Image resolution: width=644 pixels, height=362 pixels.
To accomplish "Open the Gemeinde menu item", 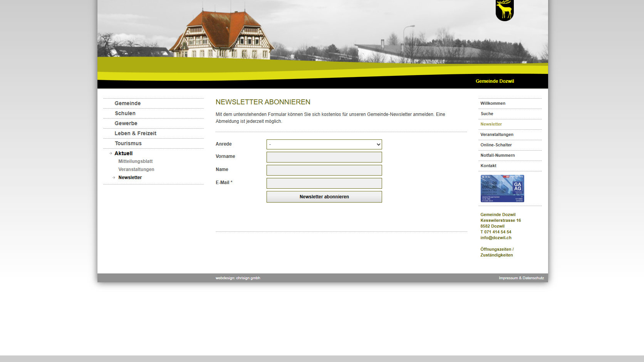I will pyautogui.click(x=127, y=103).
